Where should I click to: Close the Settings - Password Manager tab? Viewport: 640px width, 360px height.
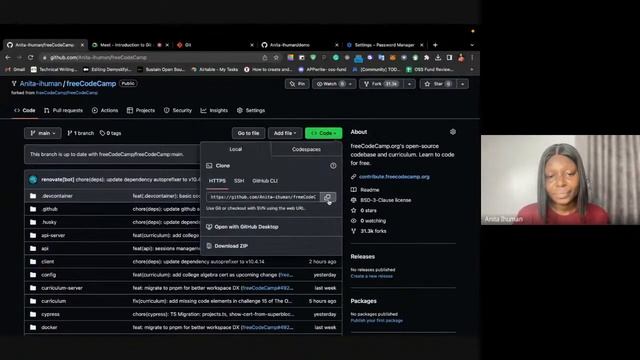point(422,45)
